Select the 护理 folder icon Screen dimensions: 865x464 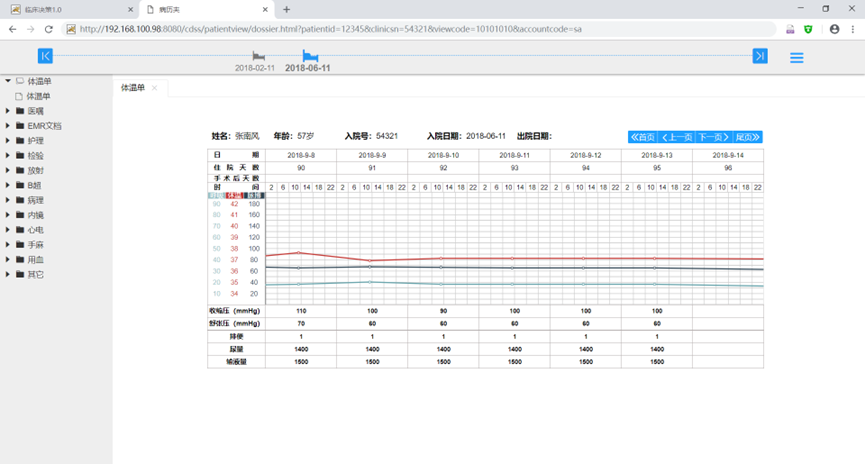point(20,141)
